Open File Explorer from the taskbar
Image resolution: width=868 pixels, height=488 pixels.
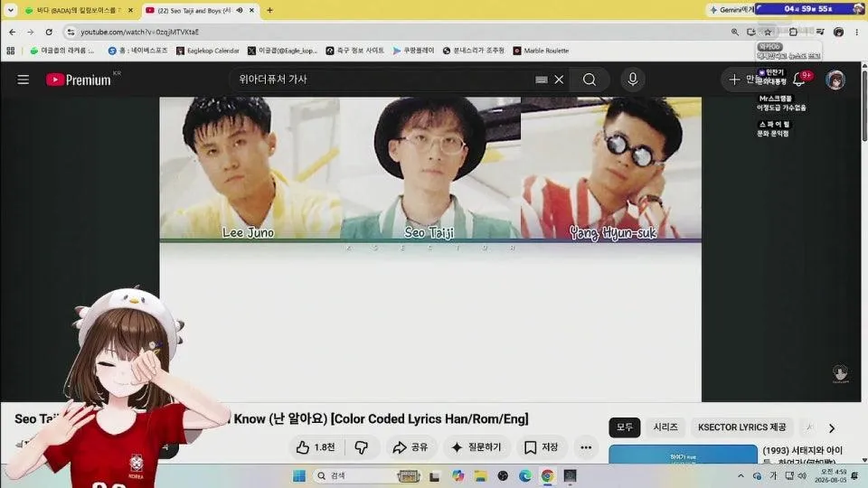click(x=480, y=476)
